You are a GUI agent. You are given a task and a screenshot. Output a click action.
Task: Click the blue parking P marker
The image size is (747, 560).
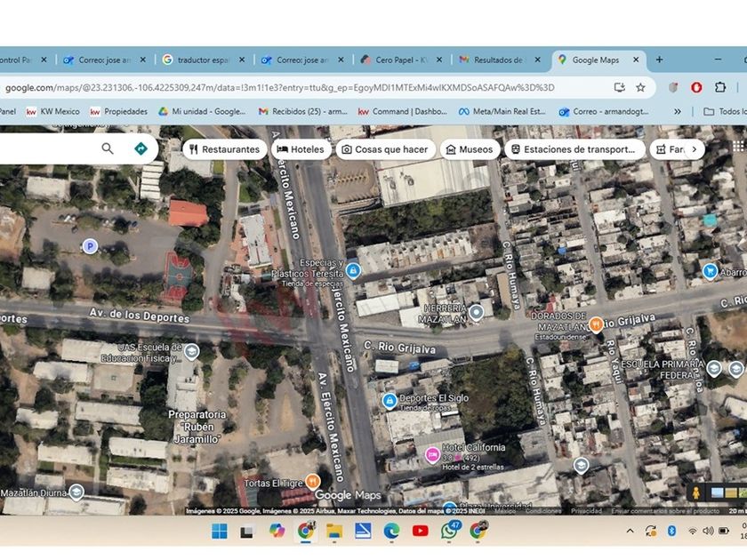click(89, 246)
